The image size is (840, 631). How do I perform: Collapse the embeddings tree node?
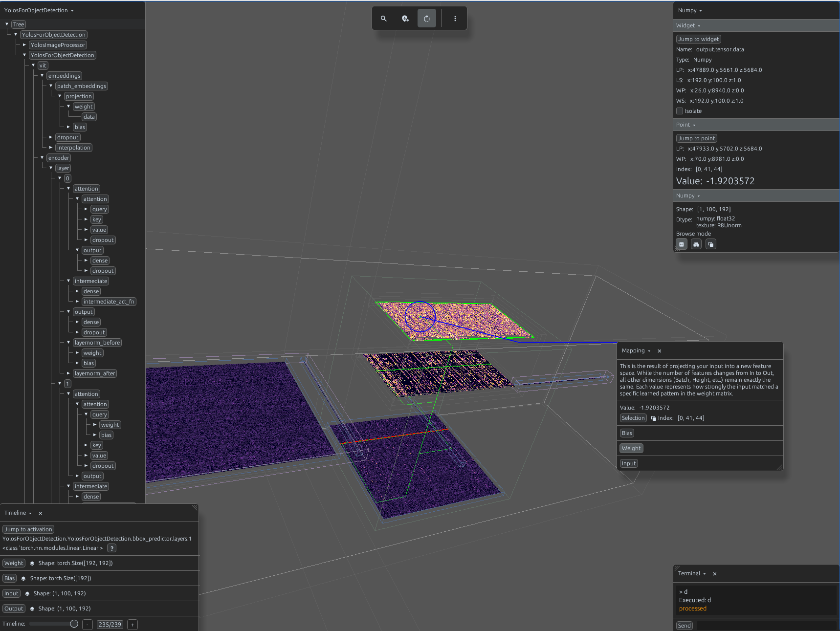click(42, 76)
